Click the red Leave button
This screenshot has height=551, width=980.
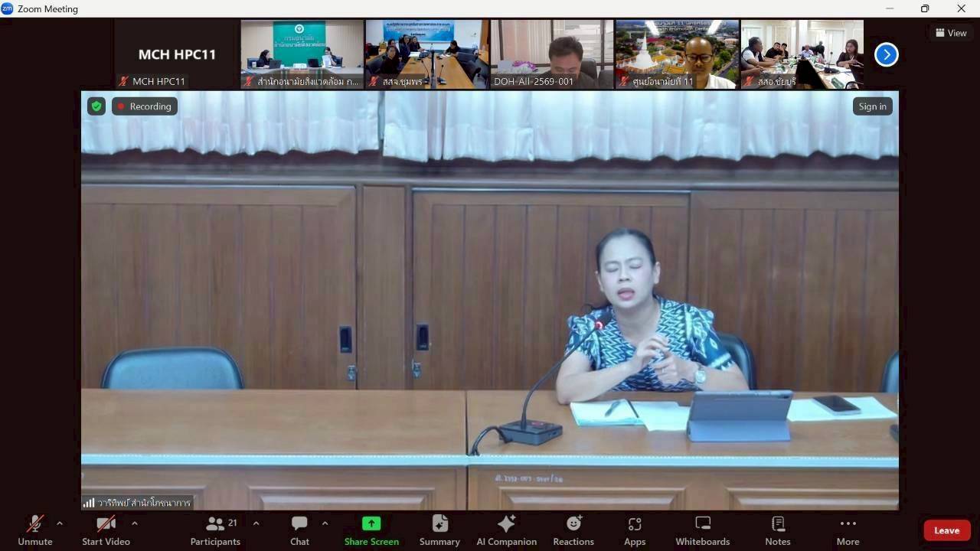pyautogui.click(x=946, y=530)
